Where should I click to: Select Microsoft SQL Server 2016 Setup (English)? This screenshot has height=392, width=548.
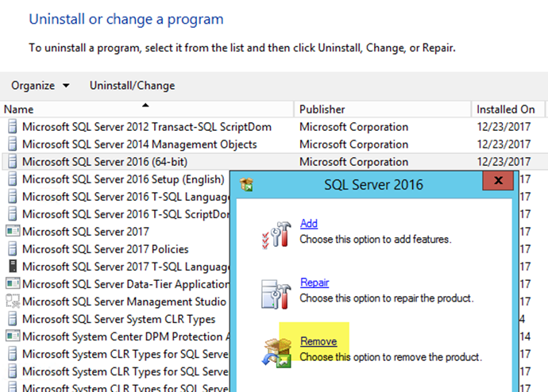(x=123, y=179)
